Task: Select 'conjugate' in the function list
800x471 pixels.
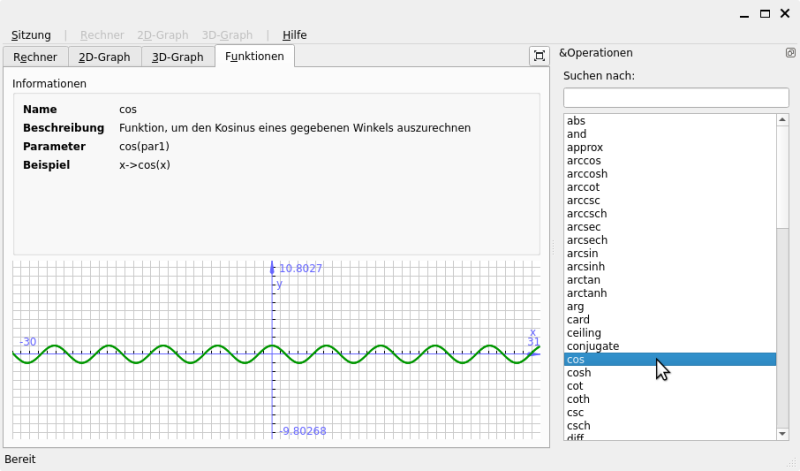Action: coord(592,346)
